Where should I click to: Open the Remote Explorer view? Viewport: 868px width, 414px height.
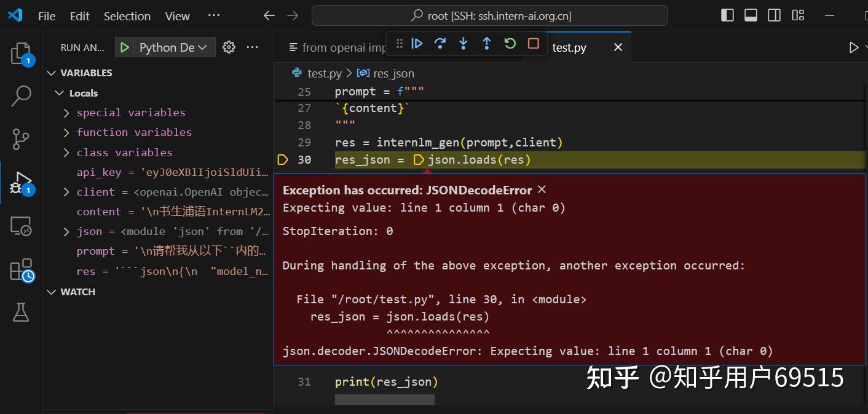click(x=22, y=226)
